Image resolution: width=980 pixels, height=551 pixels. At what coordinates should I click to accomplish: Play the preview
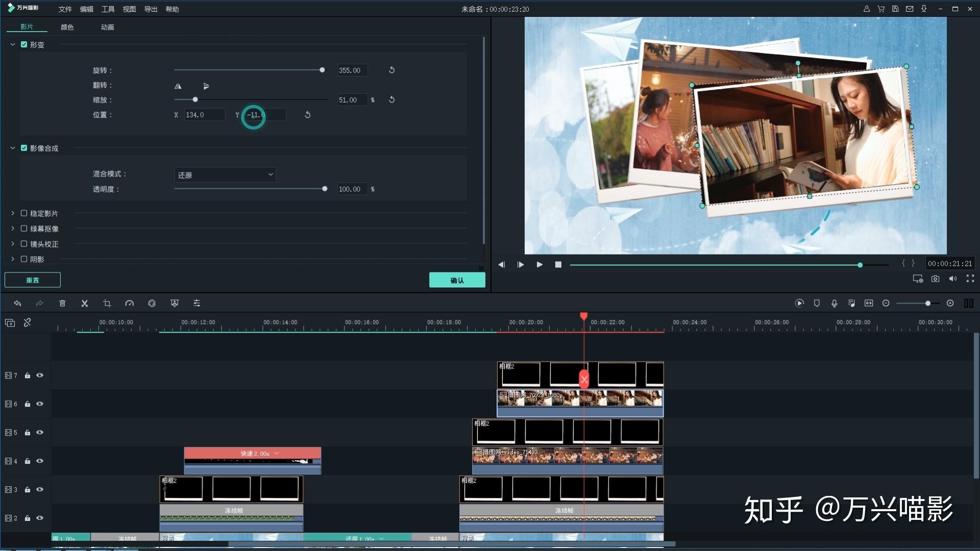pos(540,265)
